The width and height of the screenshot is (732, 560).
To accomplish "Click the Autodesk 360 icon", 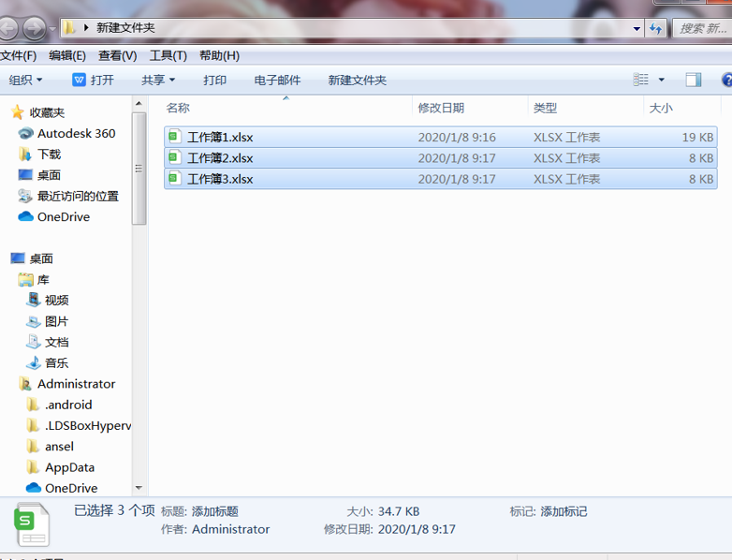I will point(25,134).
